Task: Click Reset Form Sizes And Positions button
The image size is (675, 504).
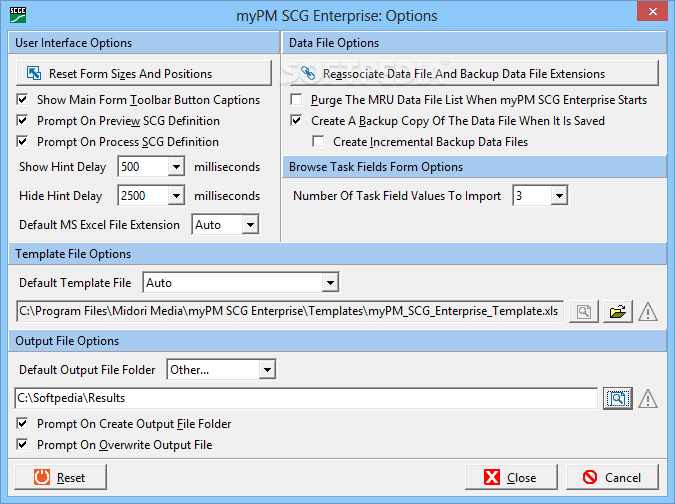Action: coord(144,73)
